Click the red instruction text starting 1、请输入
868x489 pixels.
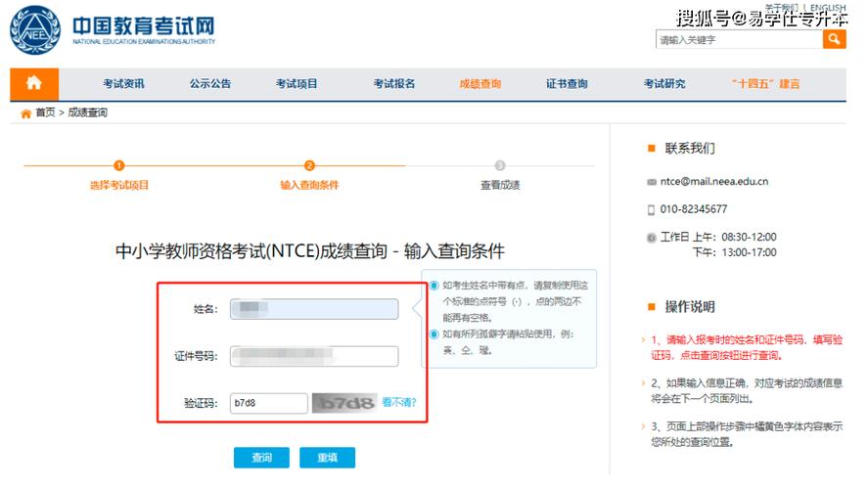[x=746, y=347]
